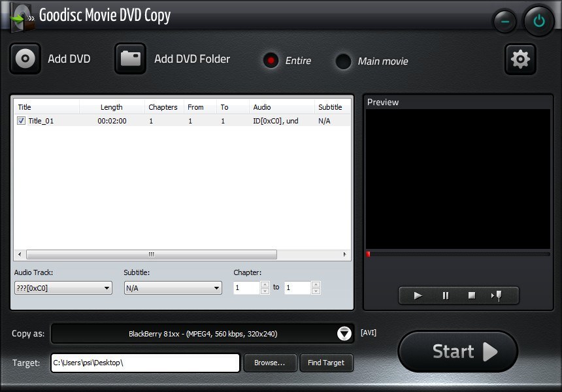The image size is (562, 392).
Task: Click the Add DVD Folder icon
Action: coord(130,59)
